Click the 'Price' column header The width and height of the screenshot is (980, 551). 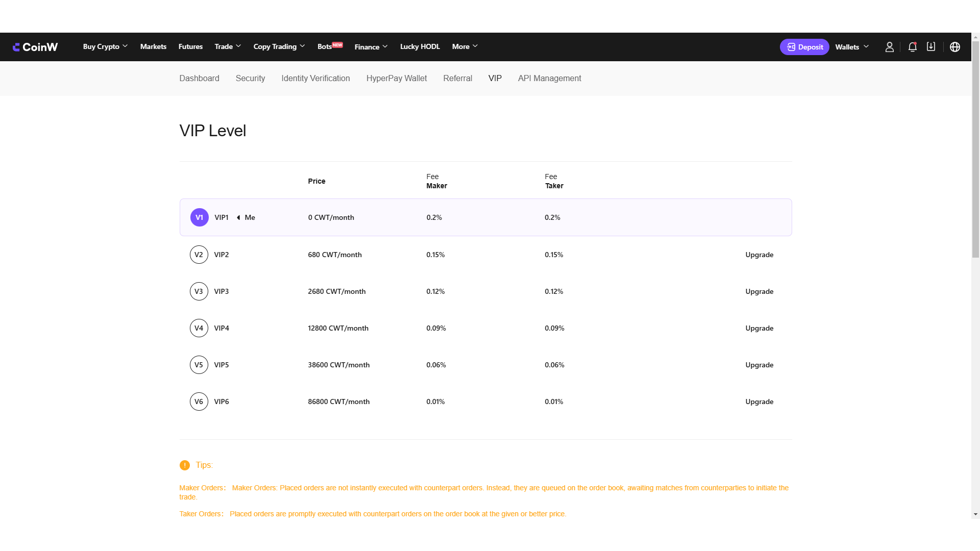[x=316, y=181]
